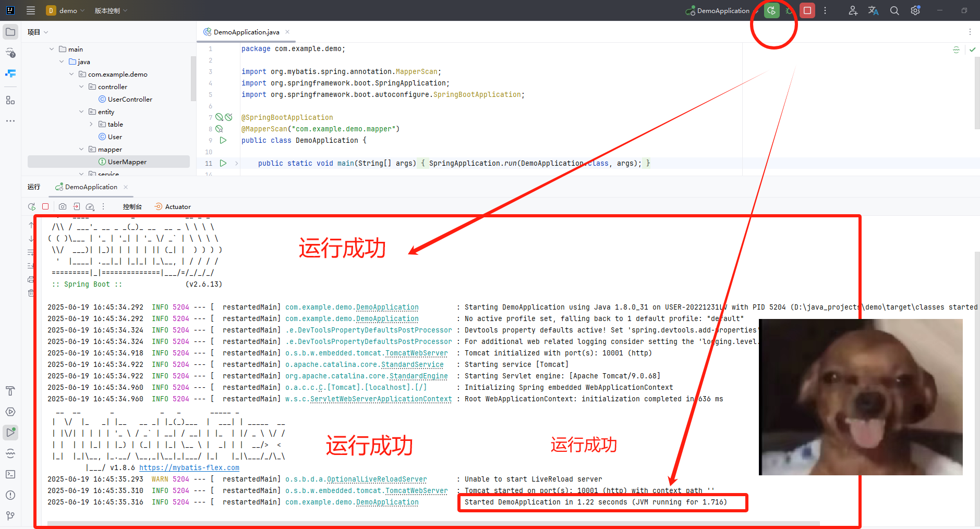Open the main hamburger menu

31,10
